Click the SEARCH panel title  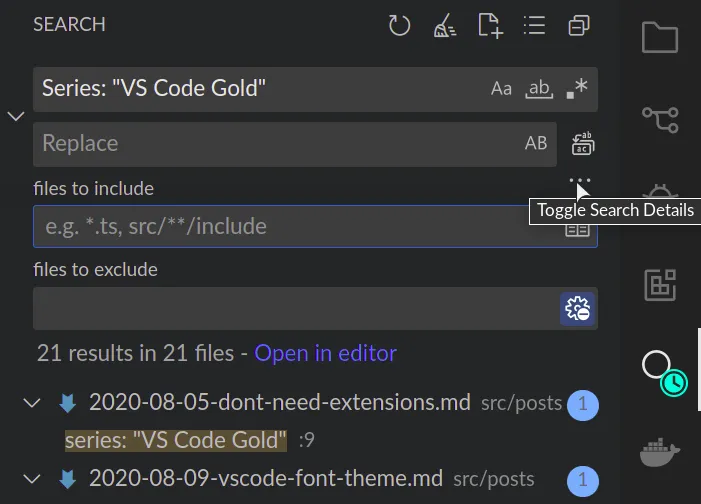(69, 25)
